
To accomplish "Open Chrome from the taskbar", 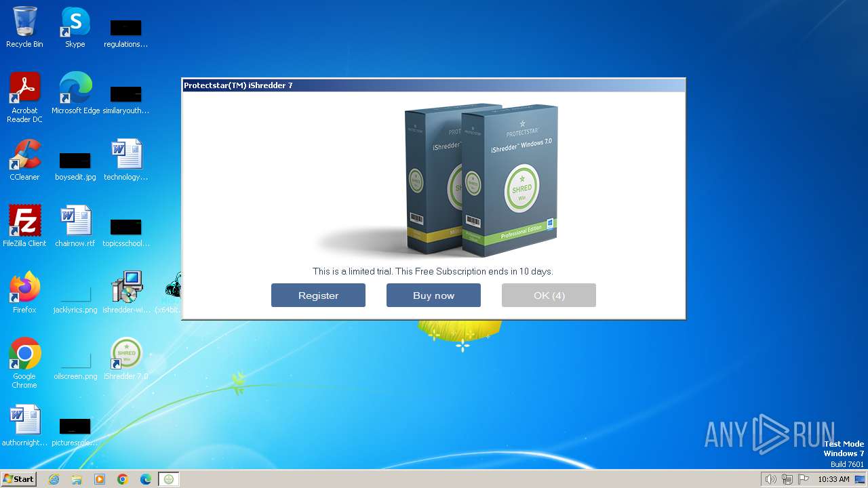I will [x=123, y=479].
